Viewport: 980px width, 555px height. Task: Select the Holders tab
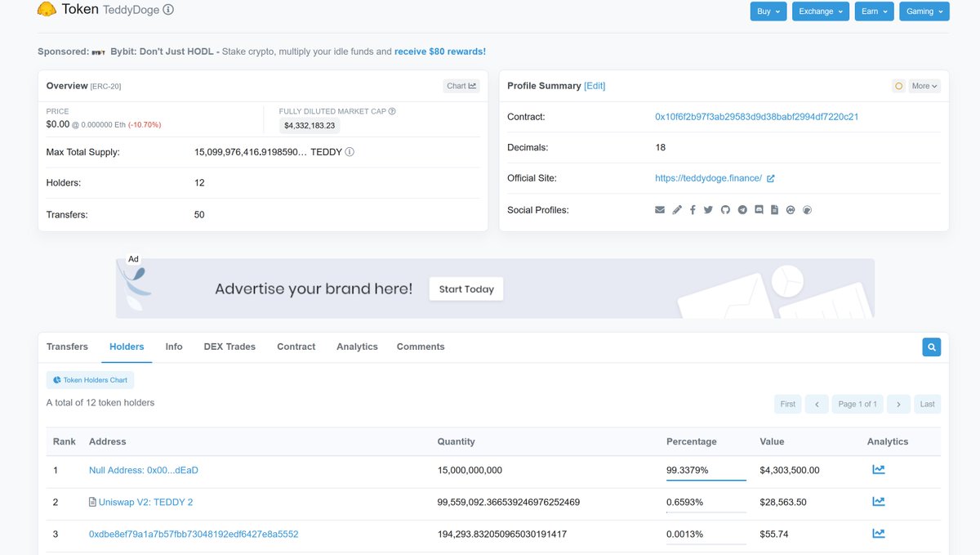127,347
